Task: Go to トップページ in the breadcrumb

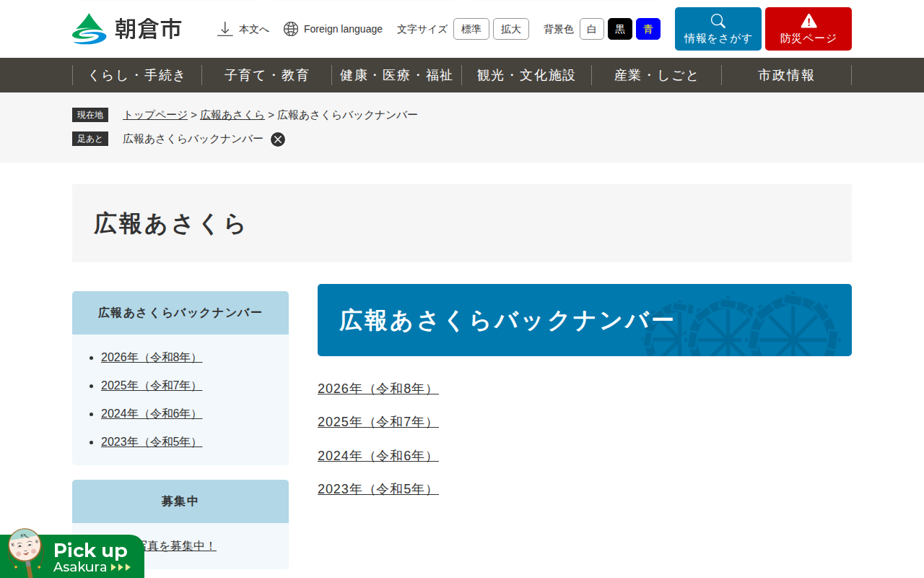Action: point(154,115)
